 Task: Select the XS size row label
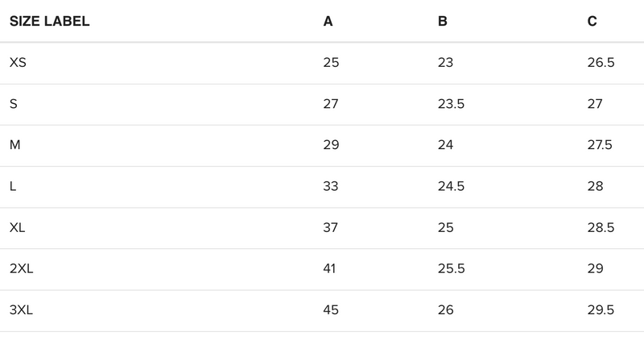18,63
